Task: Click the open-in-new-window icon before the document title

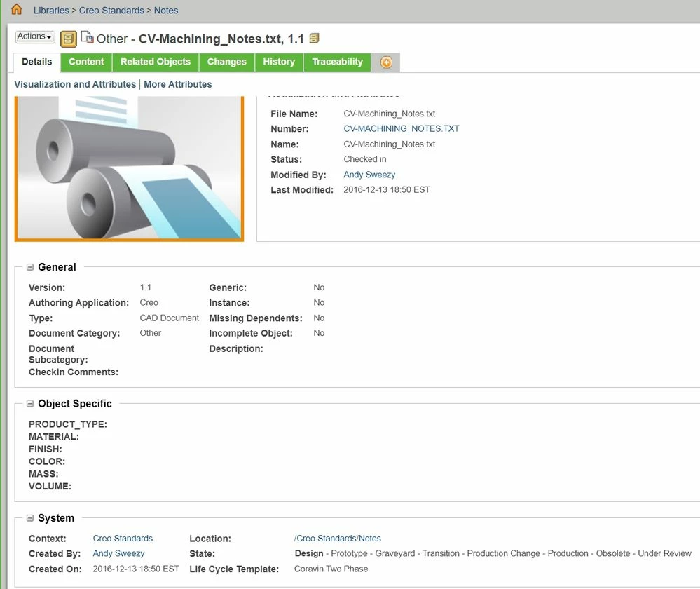Action: [87, 36]
